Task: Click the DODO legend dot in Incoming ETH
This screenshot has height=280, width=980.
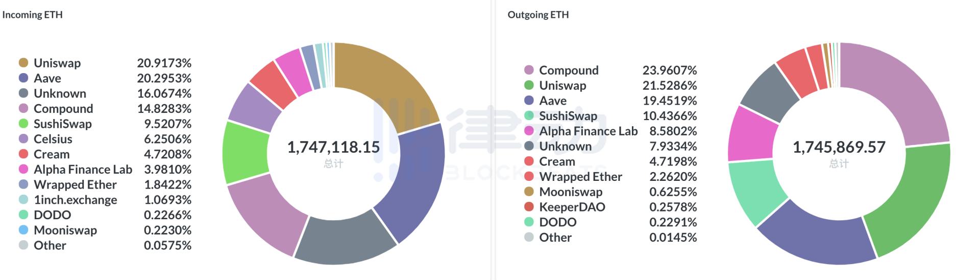Action: coord(23,215)
